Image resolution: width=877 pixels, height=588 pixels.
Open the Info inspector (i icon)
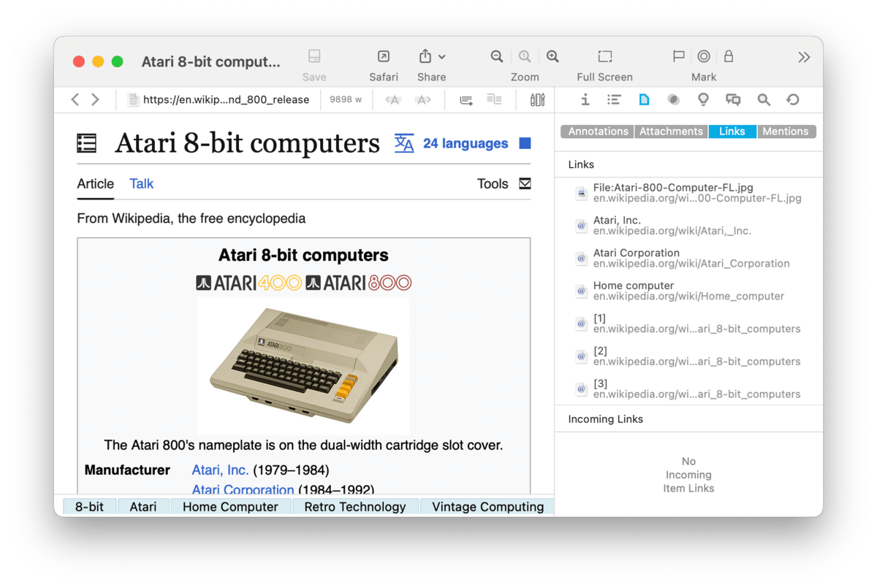click(585, 100)
